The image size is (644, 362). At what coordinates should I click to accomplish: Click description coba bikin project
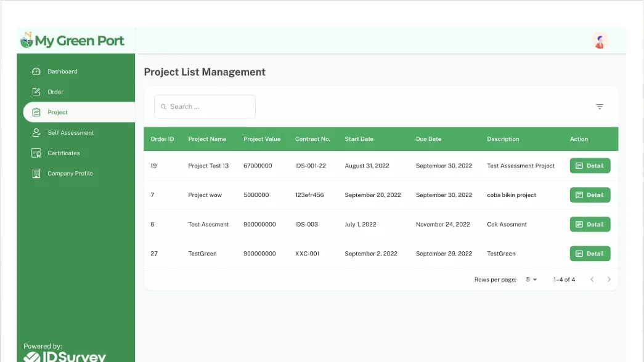[512, 195]
